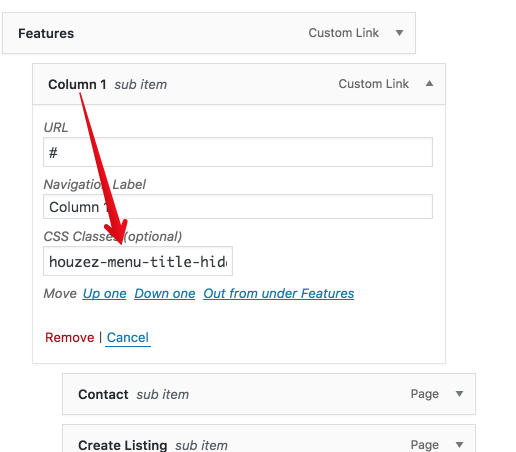Click inside the URL field
Screen dimensions: 516x452
tap(238, 152)
